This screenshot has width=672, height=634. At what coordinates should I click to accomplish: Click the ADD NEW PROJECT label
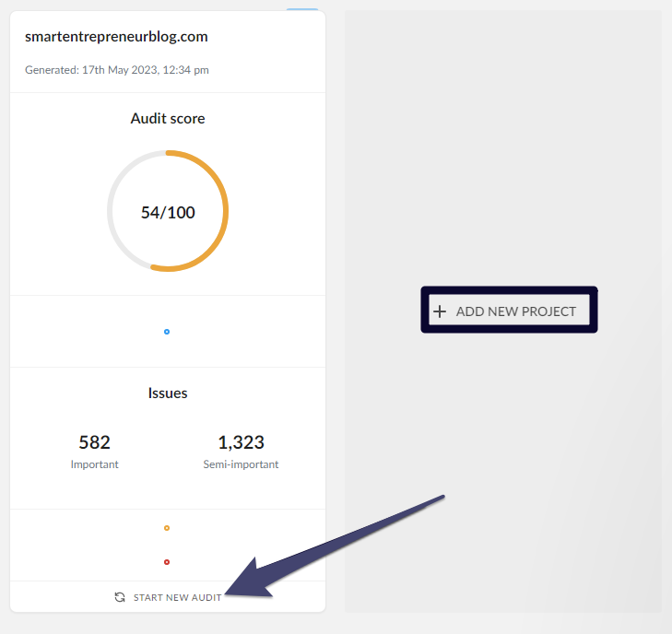[516, 311]
